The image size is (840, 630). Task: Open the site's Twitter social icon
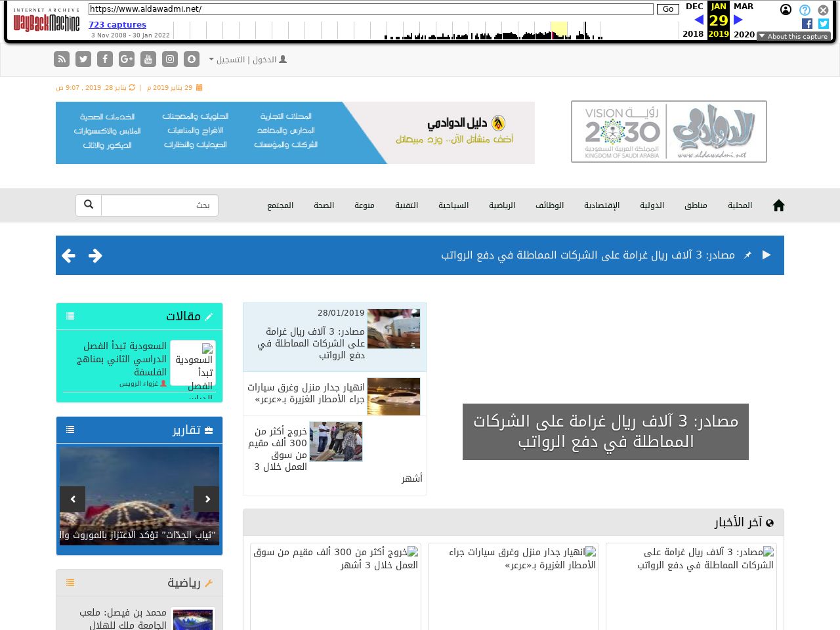pos(83,59)
